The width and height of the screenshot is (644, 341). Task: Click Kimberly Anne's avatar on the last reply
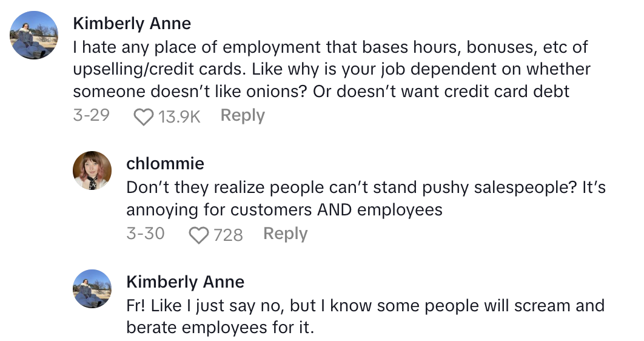92,289
